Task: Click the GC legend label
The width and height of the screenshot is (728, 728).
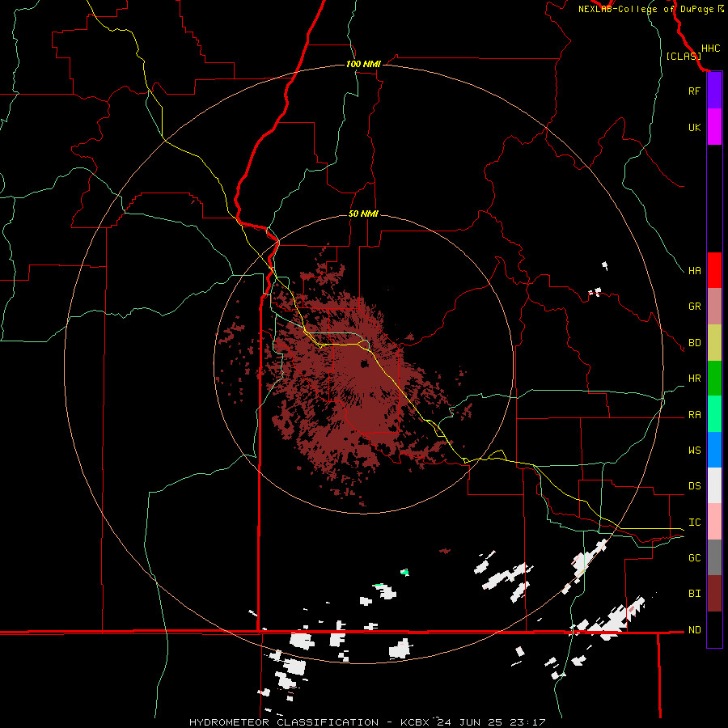Action: pyautogui.click(x=695, y=558)
